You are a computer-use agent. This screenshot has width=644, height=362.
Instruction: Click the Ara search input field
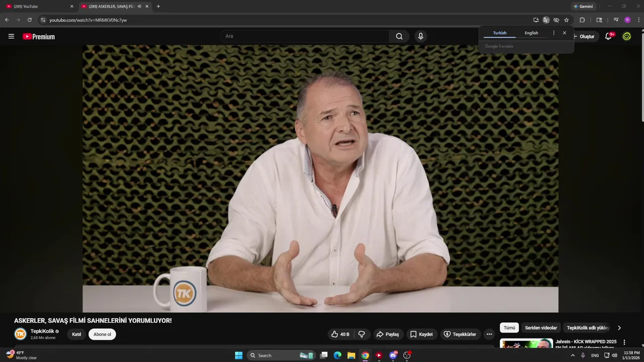click(x=305, y=36)
